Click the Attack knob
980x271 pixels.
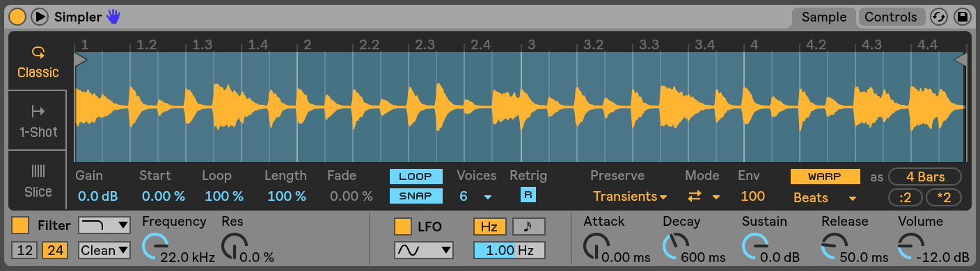596,246
